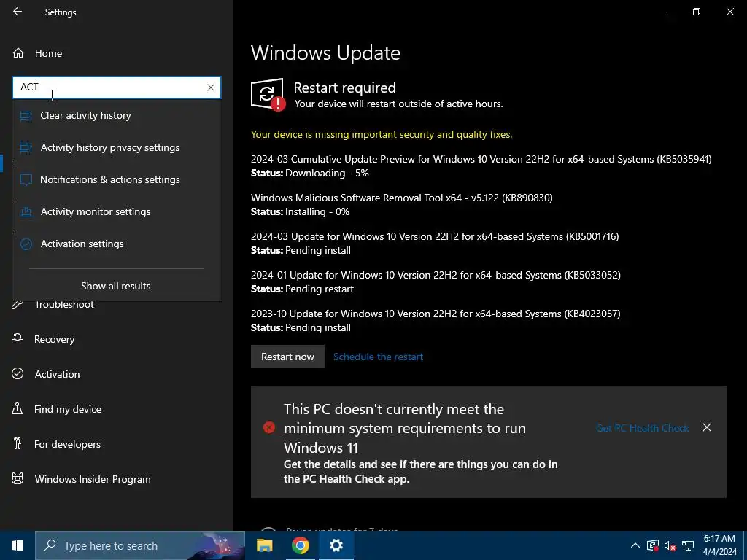Open the Windows Update tray notification icon
The width and height of the screenshot is (747, 560).
click(x=653, y=545)
